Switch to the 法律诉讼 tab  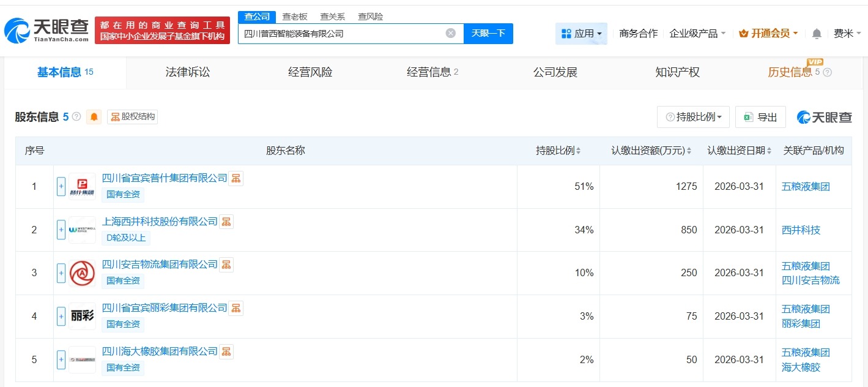(x=187, y=72)
